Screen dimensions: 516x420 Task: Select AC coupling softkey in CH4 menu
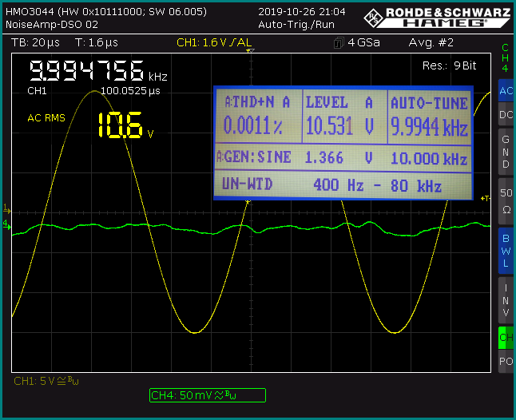pyautogui.click(x=506, y=91)
